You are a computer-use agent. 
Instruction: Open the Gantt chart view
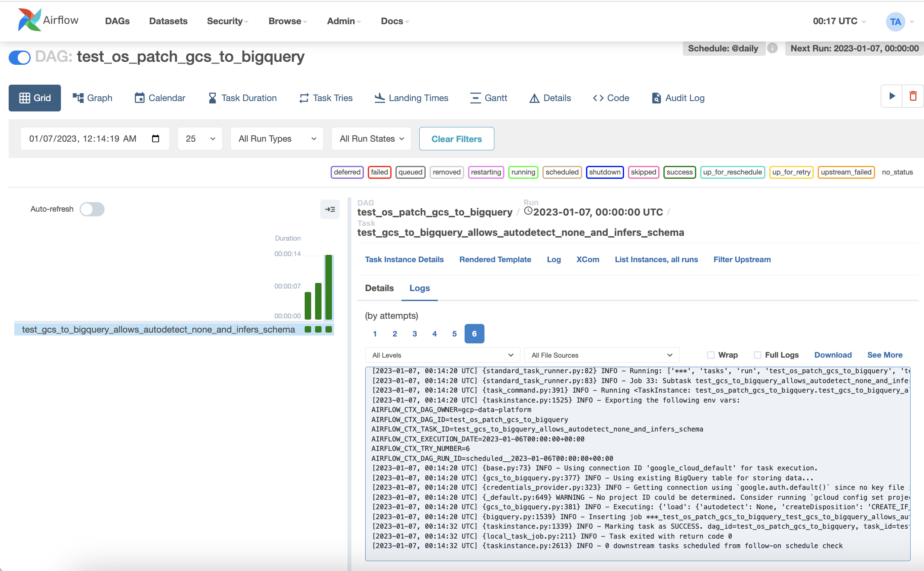coord(489,98)
